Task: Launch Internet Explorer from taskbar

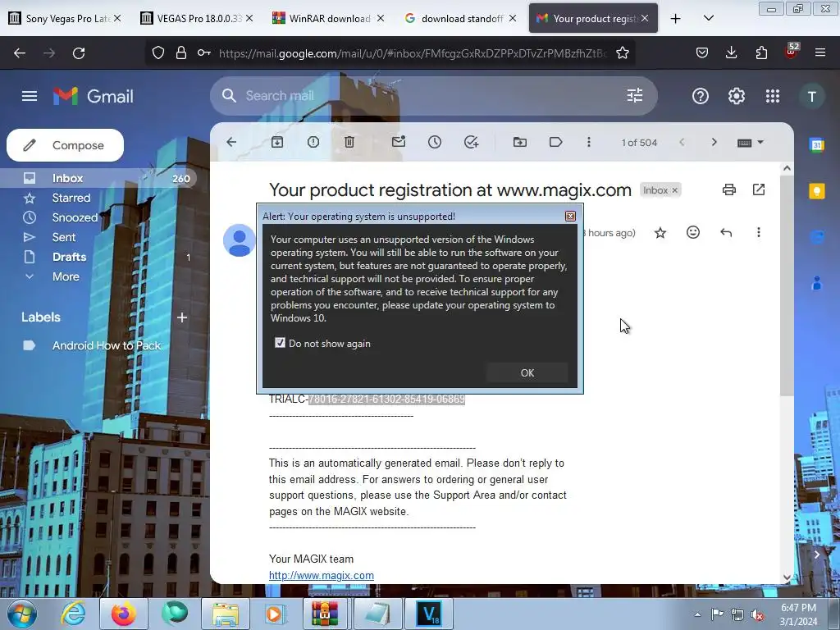Action: pos(72,614)
